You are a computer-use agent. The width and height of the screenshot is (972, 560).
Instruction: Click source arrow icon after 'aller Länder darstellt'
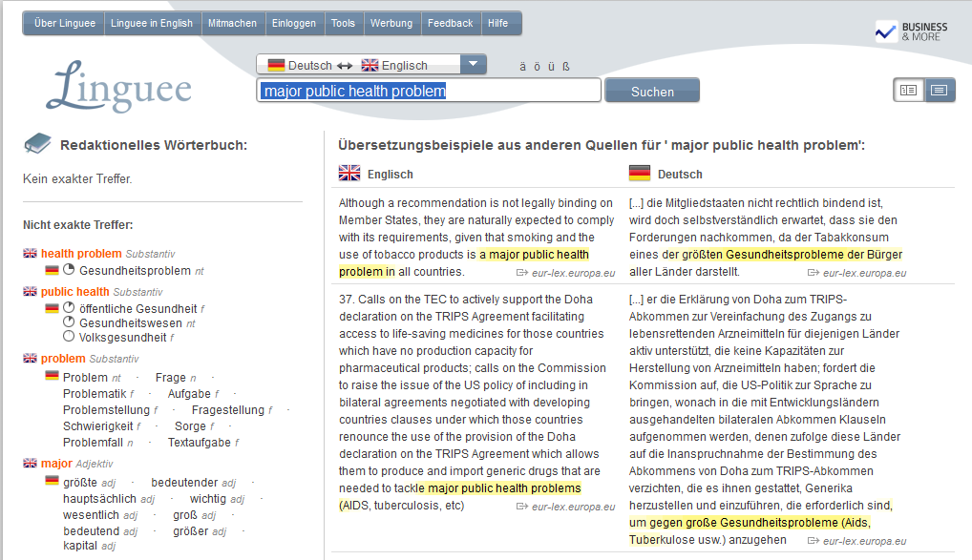point(814,273)
